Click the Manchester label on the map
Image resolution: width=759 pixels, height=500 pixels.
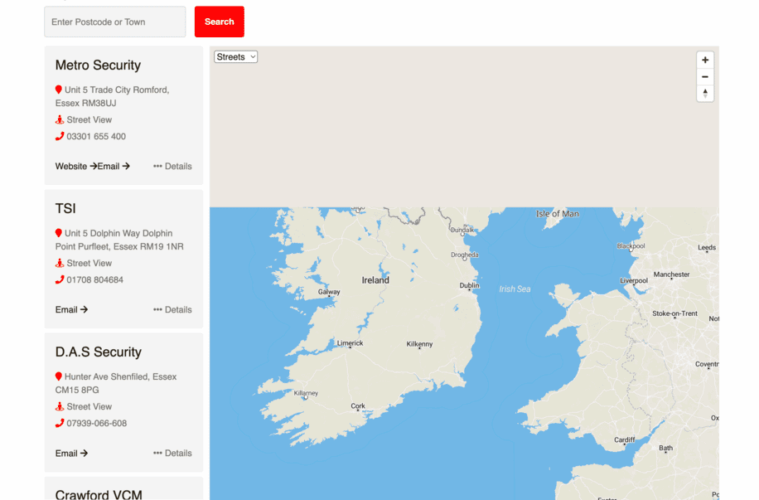(x=671, y=274)
